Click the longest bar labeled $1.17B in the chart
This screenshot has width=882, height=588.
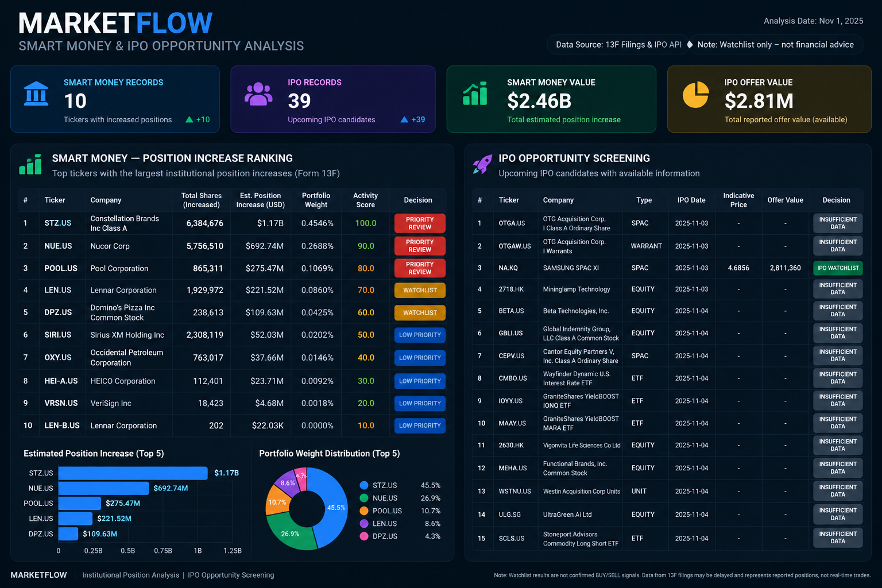click(x=133, y=473)
